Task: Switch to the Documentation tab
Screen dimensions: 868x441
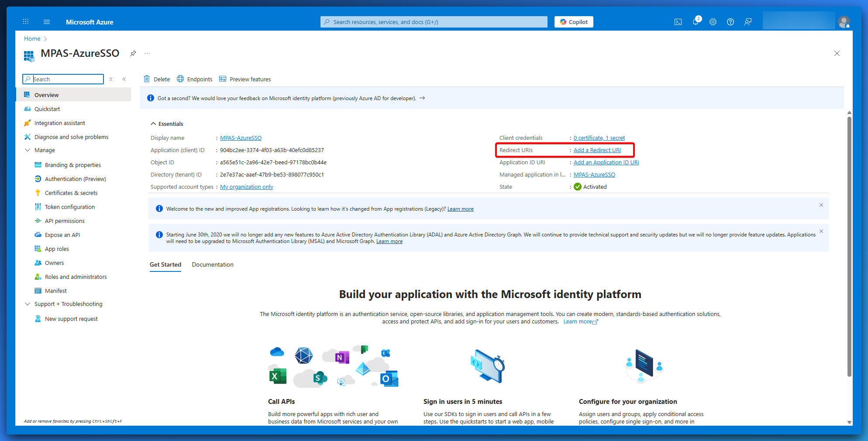Action: click(213, 264)
